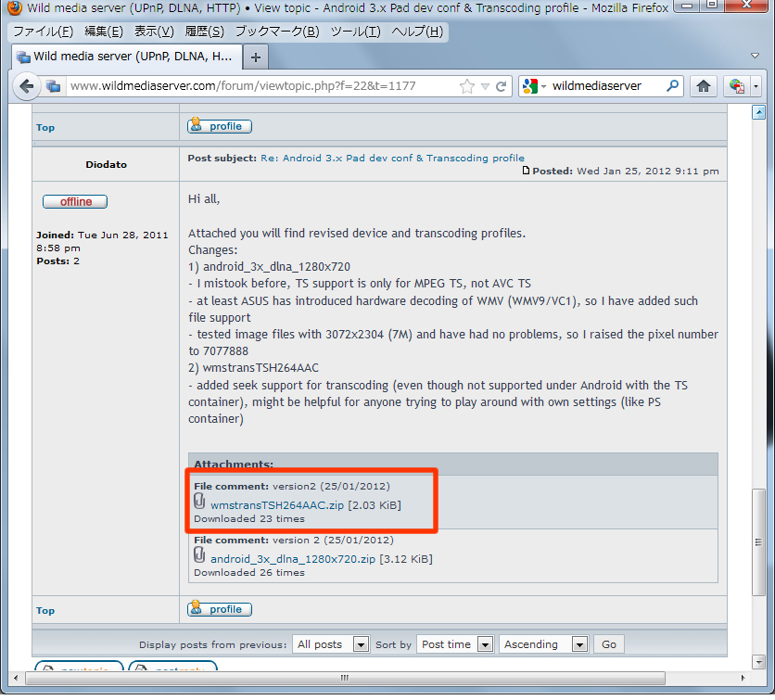The image size is (775, 700).
Task: Open the ヘルプ(H) menu
Action: coord(417,32)
